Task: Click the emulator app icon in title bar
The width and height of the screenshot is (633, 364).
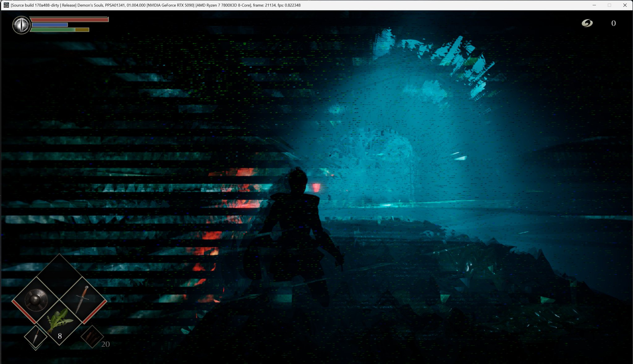Action: (x=6, y=5)
